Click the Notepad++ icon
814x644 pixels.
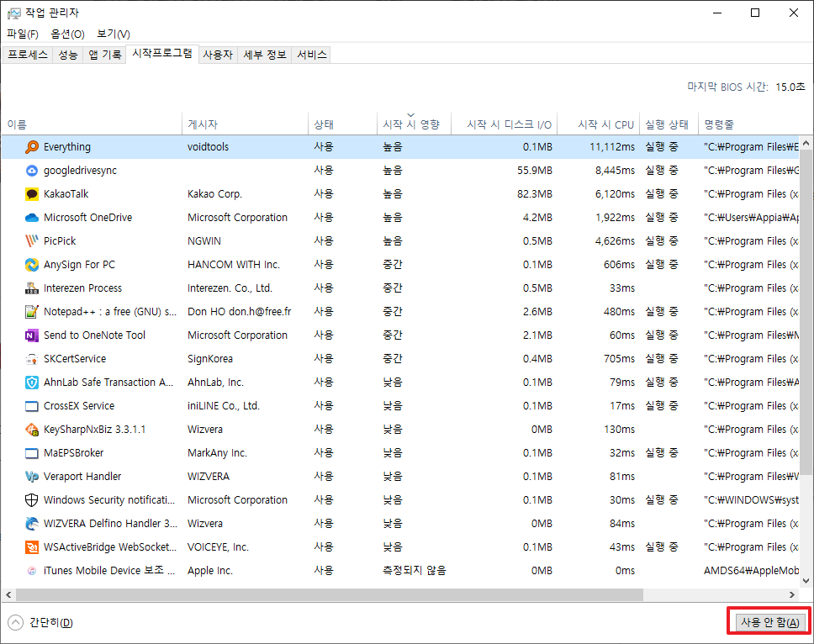click(32, 311)
